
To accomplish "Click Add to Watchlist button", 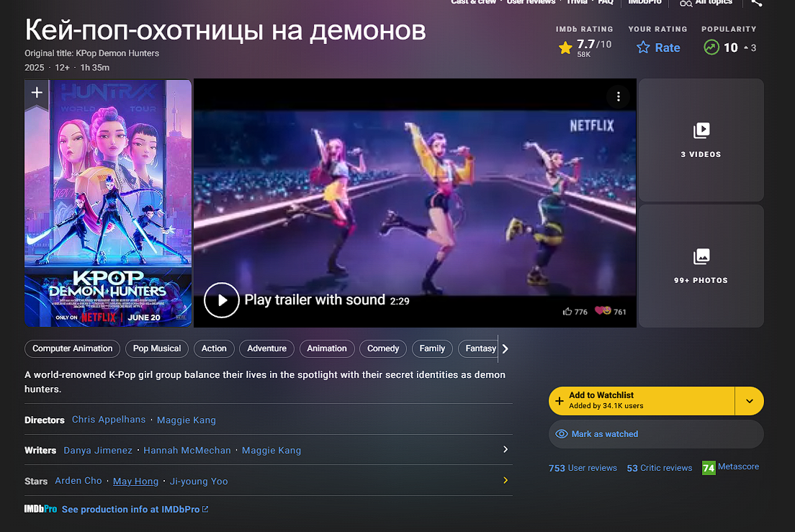I will coord(642,401).
